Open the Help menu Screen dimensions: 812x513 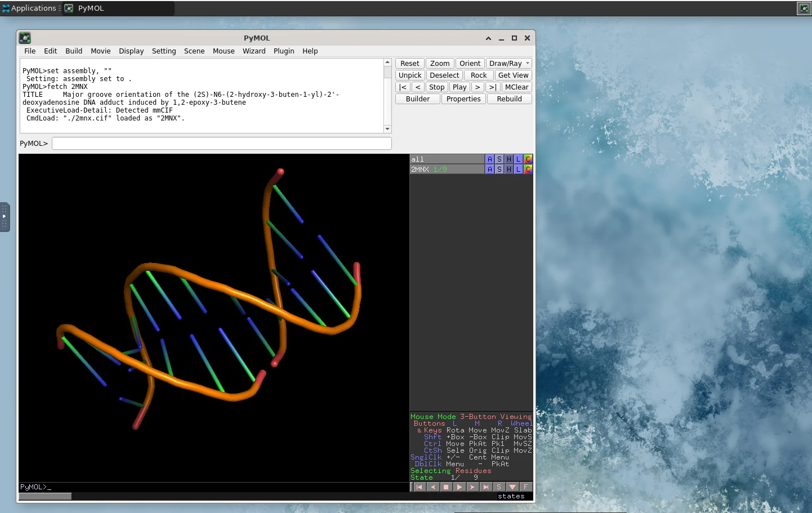tap(310, 51)
